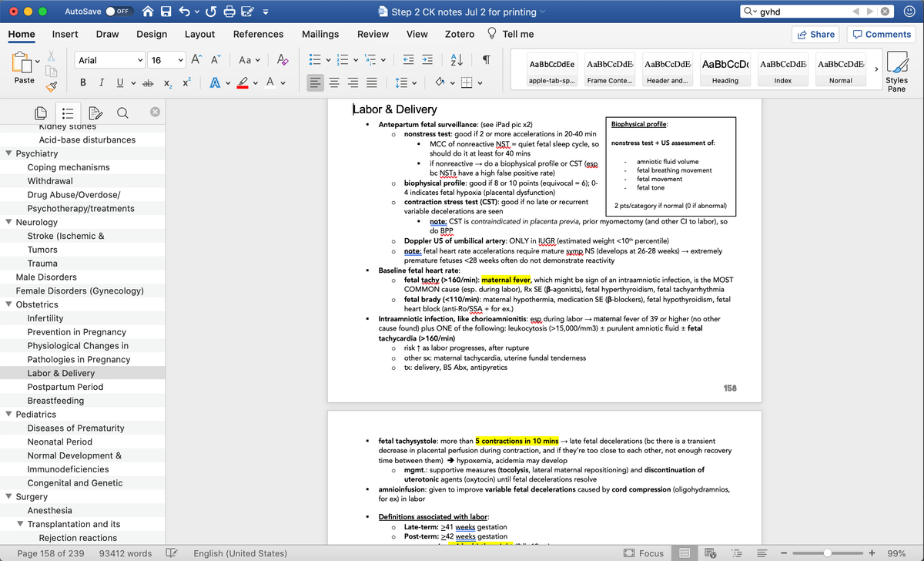This screenshot has width=924, height=561.
Task: Show paragraph marks with pilcrow icon
Action: tap(487, 60)
